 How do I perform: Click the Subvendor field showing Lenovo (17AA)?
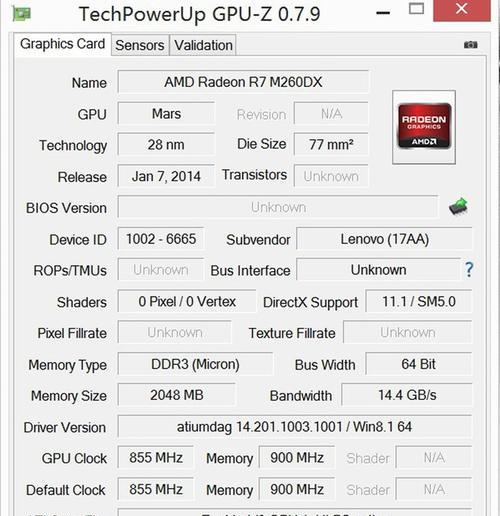(384, 239)
